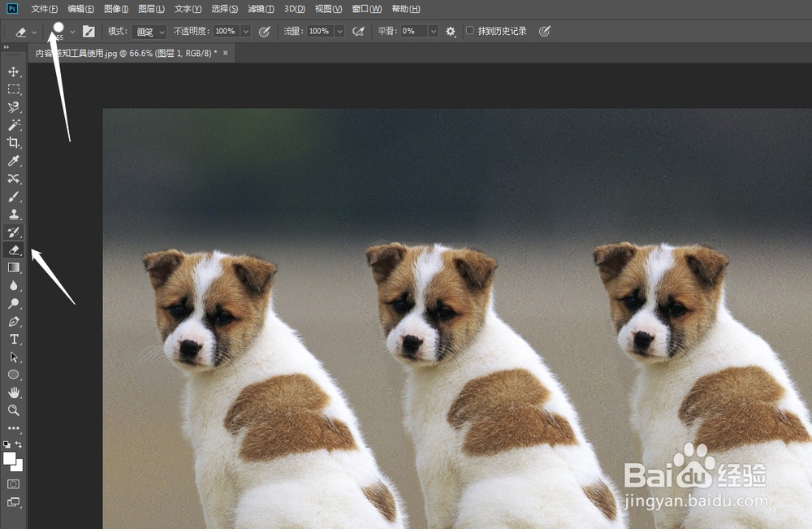Screen dimensions: 812x529
Task: Select the Path Selection tool
Action: 14,357
